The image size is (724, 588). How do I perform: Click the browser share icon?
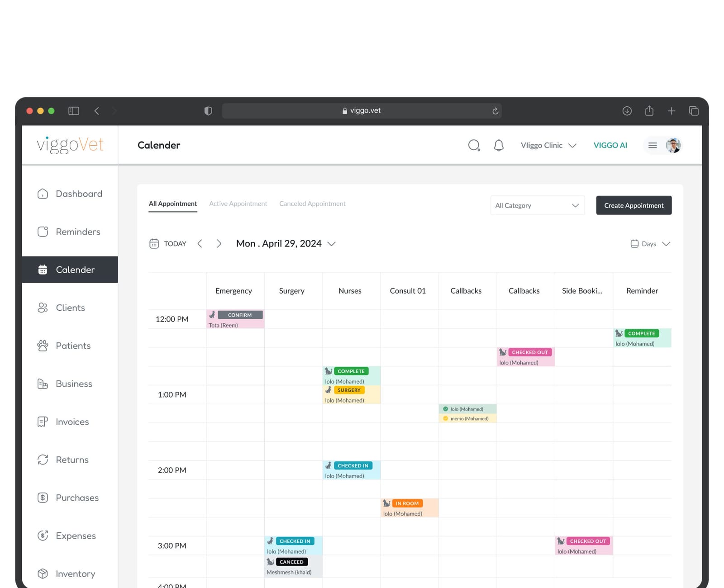(649, 110)
